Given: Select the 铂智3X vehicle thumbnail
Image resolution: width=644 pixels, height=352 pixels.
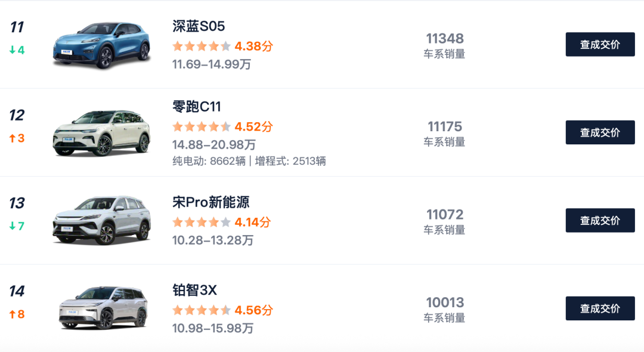Looking at the screenshot, I should pos(103,308).
